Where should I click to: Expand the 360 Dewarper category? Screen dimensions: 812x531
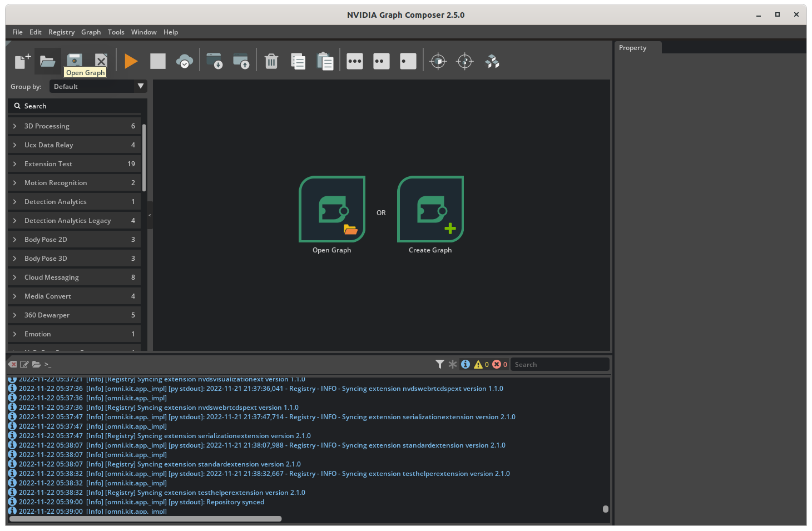74,315
